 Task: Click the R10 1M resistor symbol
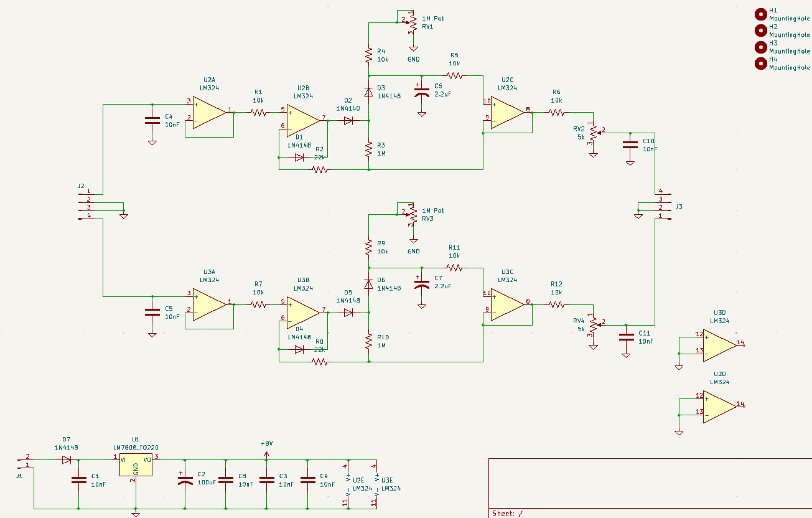pyautogui.click(x=368, y=341)
